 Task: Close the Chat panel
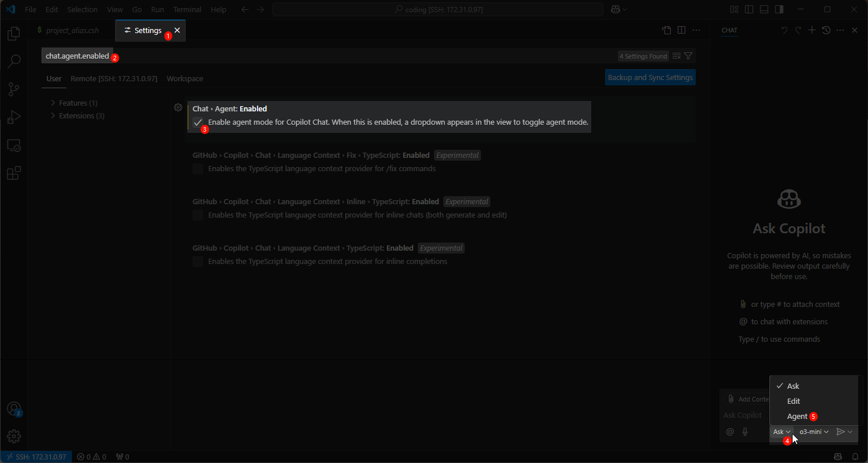pos(854,30)
